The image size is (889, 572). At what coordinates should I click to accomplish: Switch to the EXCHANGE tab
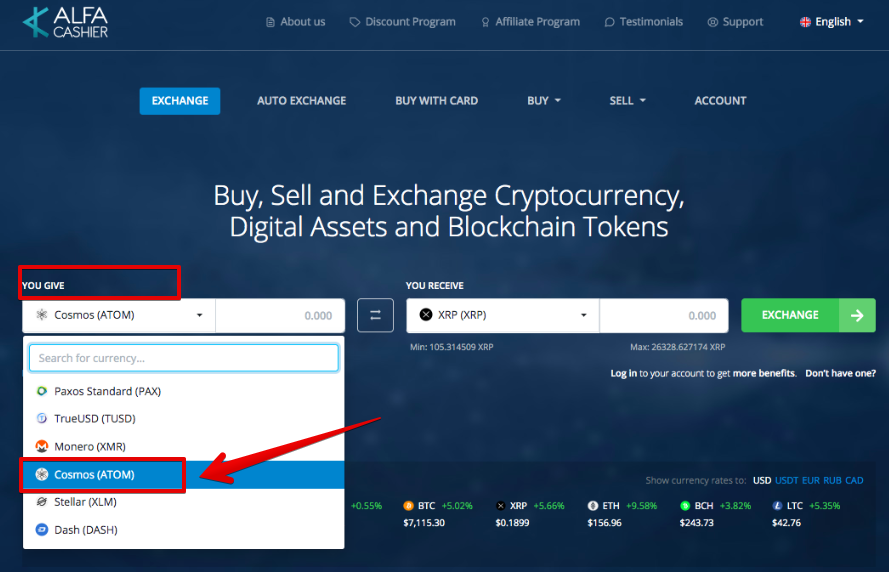click(x=180, y=101)
